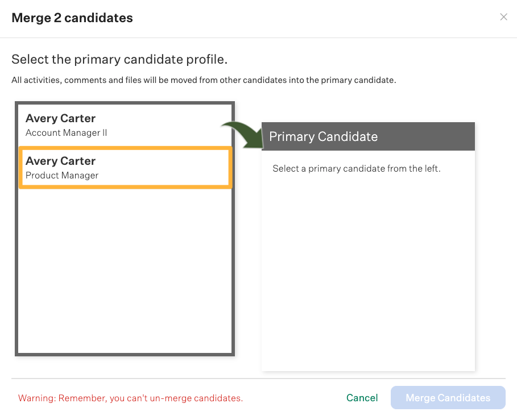Viewport: 517px width, 420px height.
Task: Click the Product Manager subtitle text
Action: [x=63, y=175]
